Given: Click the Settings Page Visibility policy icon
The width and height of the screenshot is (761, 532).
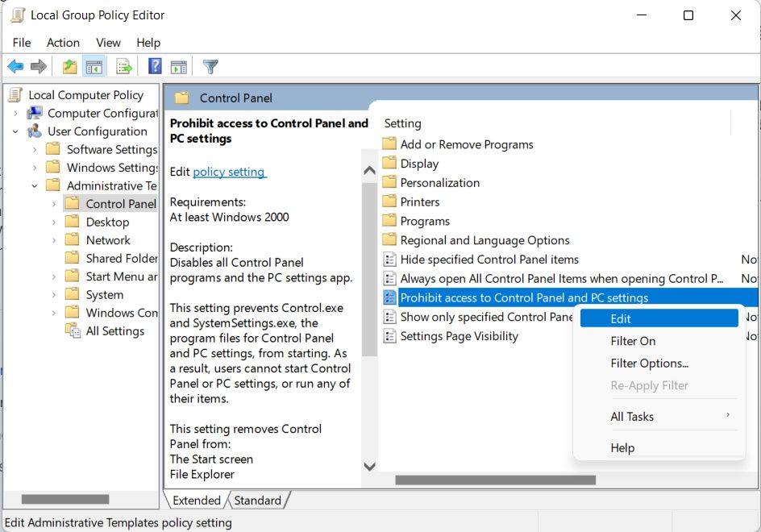Looking at the screenshot, I should (x=389, y=336).
